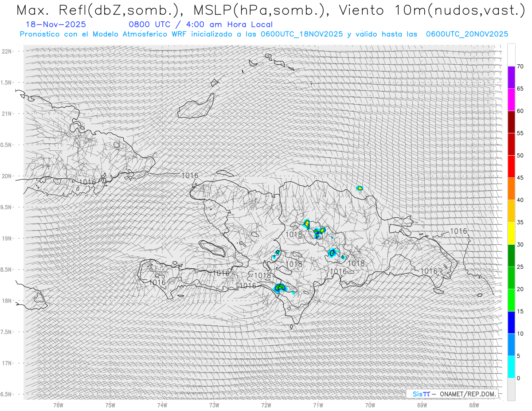Pick the bright red 45–50 dBZ segment

click(511, 167)
